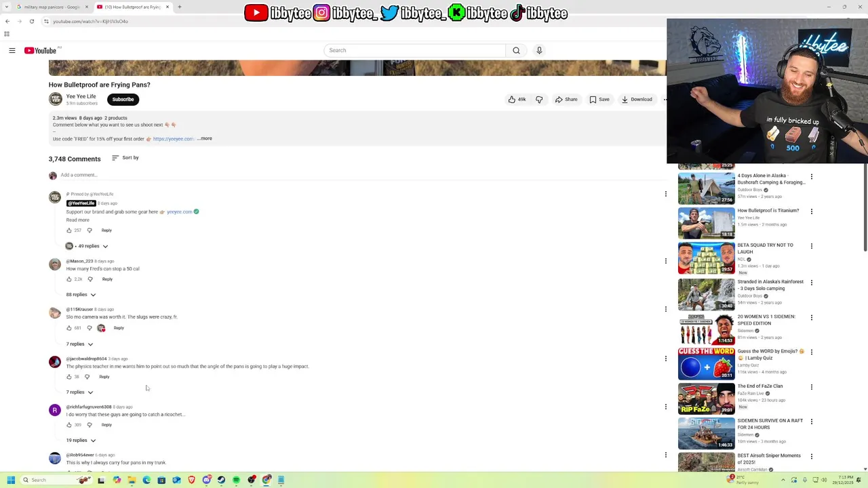Save the video to a playlist
The image size is (868, 488).
click(599, 100)
